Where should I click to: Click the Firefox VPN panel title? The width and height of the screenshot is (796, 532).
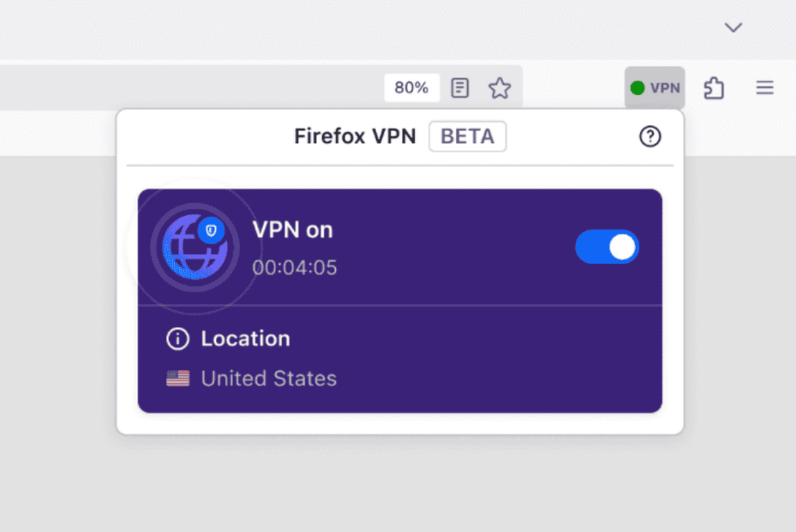(x=354, y=137)
